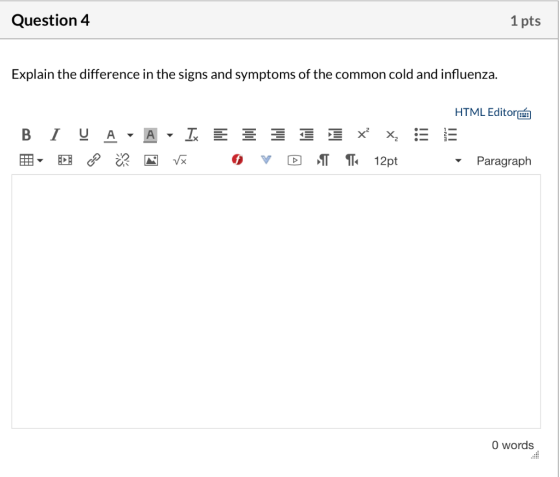Insert a numbered list
Image resolution: width=560 pixels, height=477 pixels.
450,135
